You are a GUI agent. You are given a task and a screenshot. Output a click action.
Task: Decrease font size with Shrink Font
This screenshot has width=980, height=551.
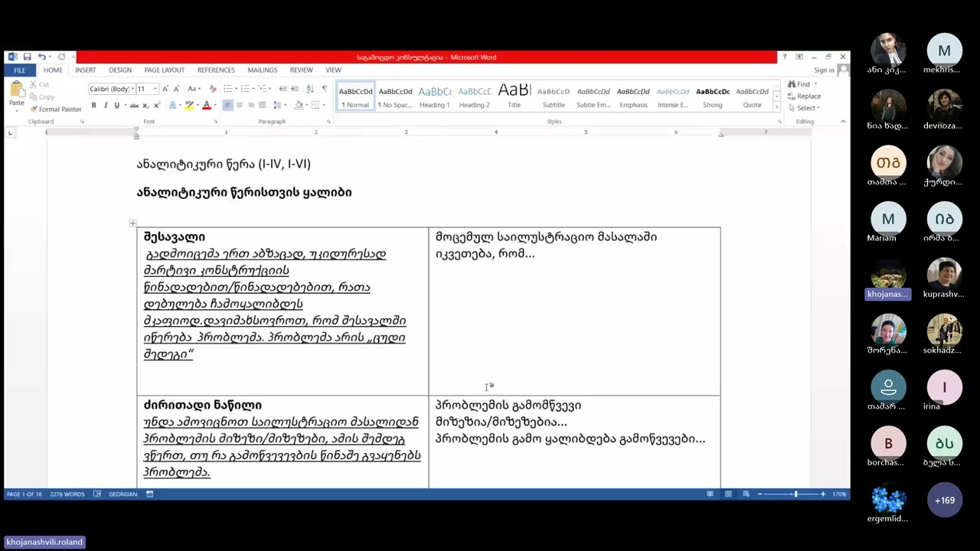(x=176, y=89)
